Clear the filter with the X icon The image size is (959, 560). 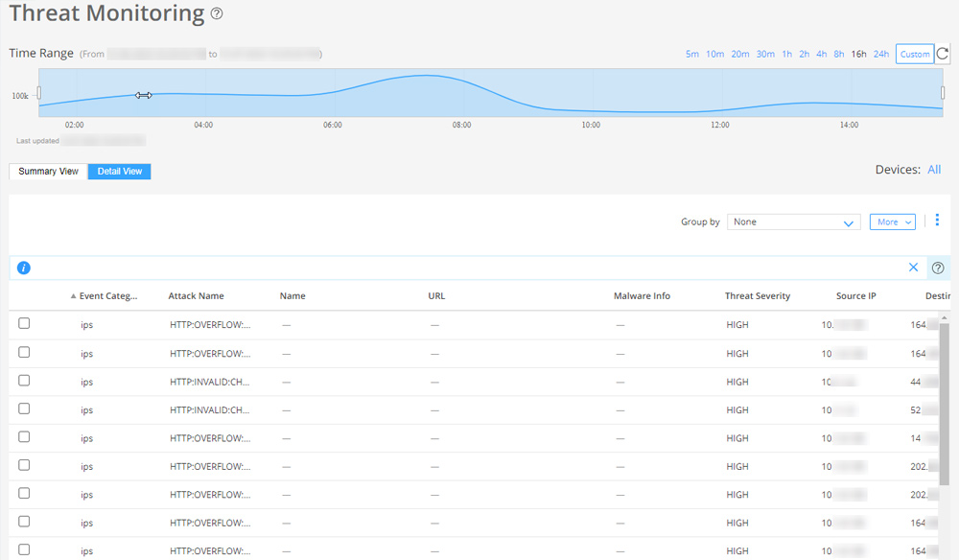click(913, 268)
